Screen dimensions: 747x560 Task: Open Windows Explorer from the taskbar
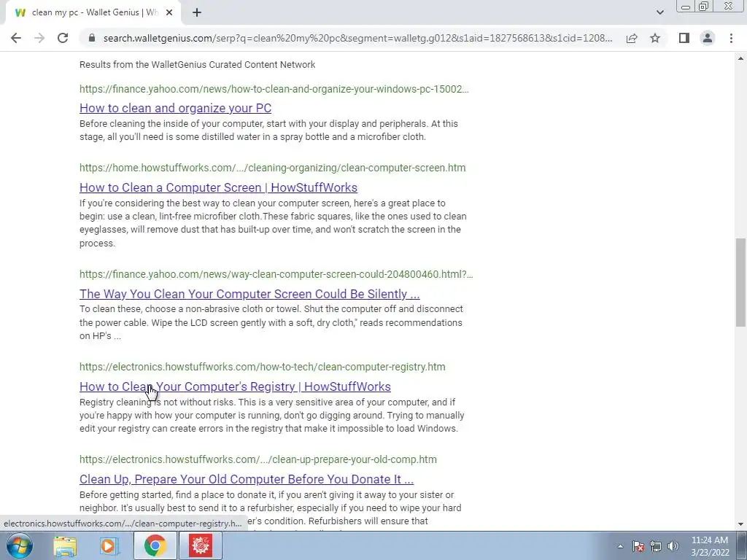click(x=65, y=545)
